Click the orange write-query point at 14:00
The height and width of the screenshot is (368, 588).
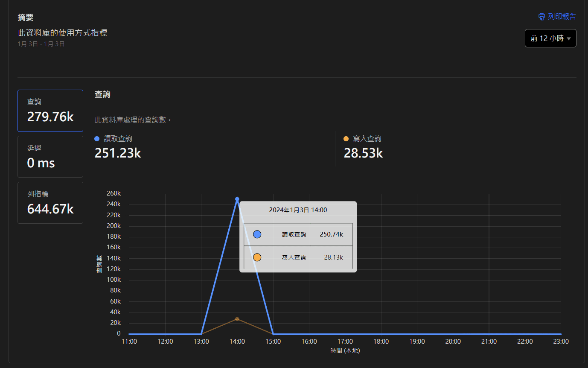pos(237,319)
